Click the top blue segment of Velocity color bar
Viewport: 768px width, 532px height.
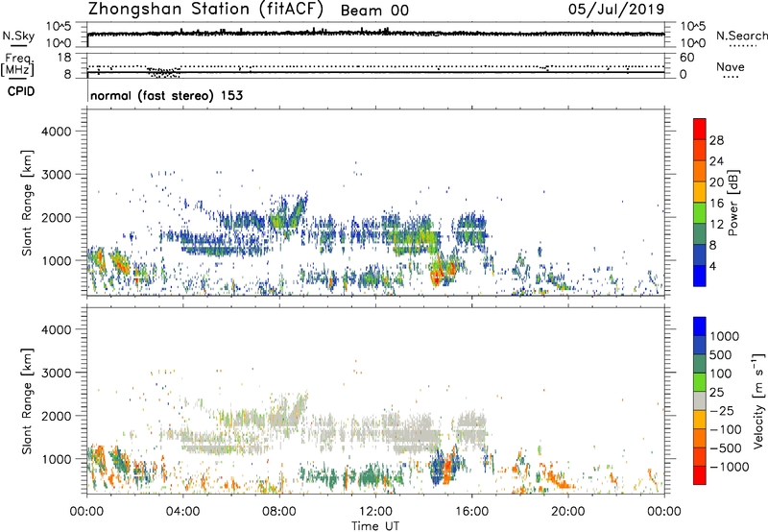click(x=700, y=326)
